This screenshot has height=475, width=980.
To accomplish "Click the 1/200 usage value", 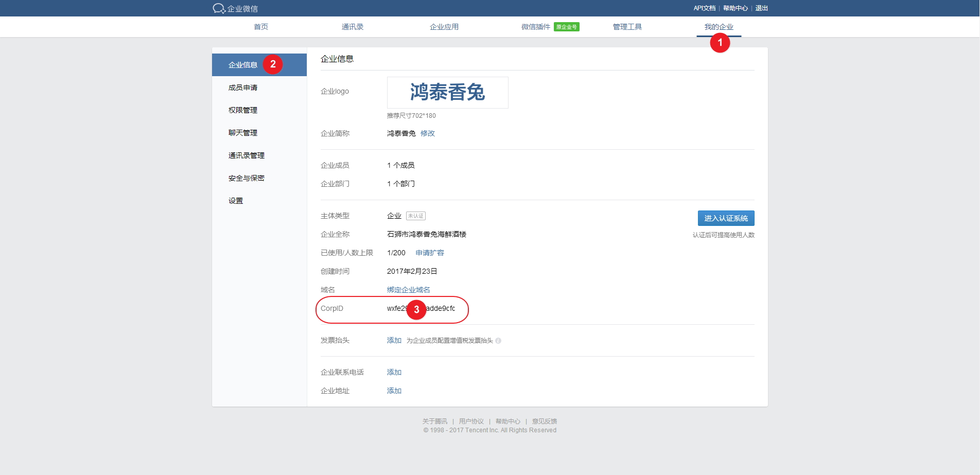I will (396, 253).
